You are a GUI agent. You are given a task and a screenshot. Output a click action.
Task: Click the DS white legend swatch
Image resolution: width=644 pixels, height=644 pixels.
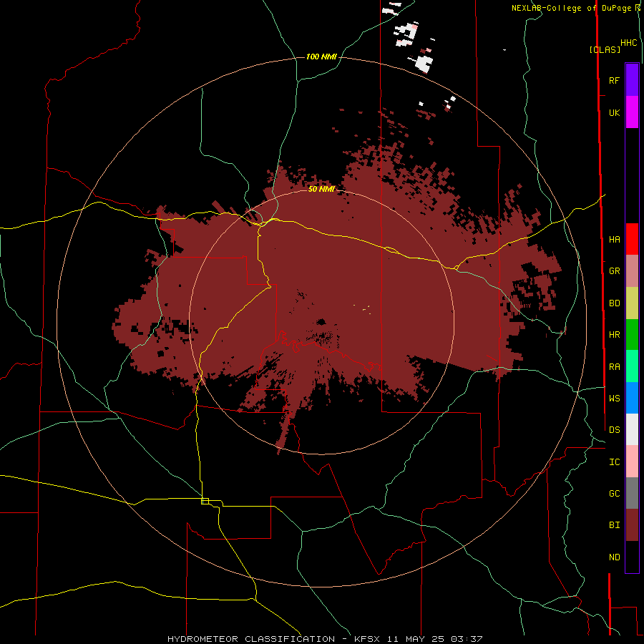[x=632, y=429]
